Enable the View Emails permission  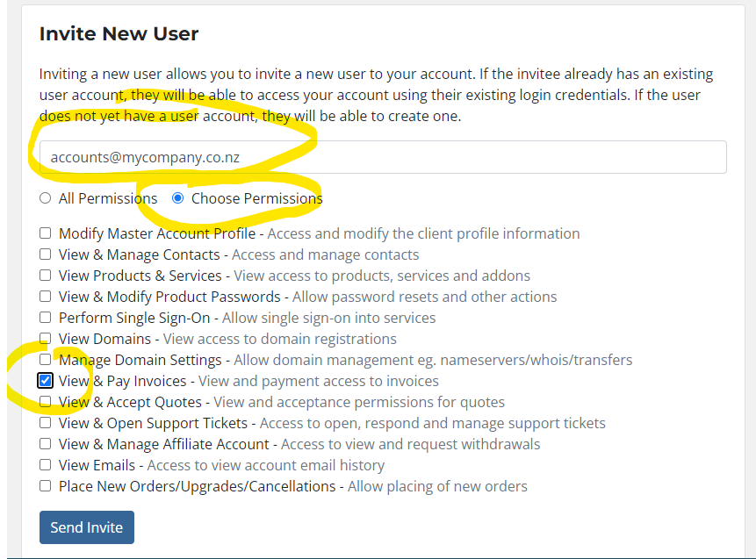46,465
